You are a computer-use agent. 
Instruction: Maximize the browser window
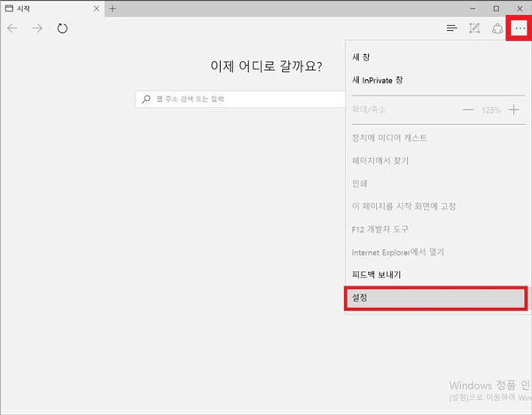coord(496,9)
